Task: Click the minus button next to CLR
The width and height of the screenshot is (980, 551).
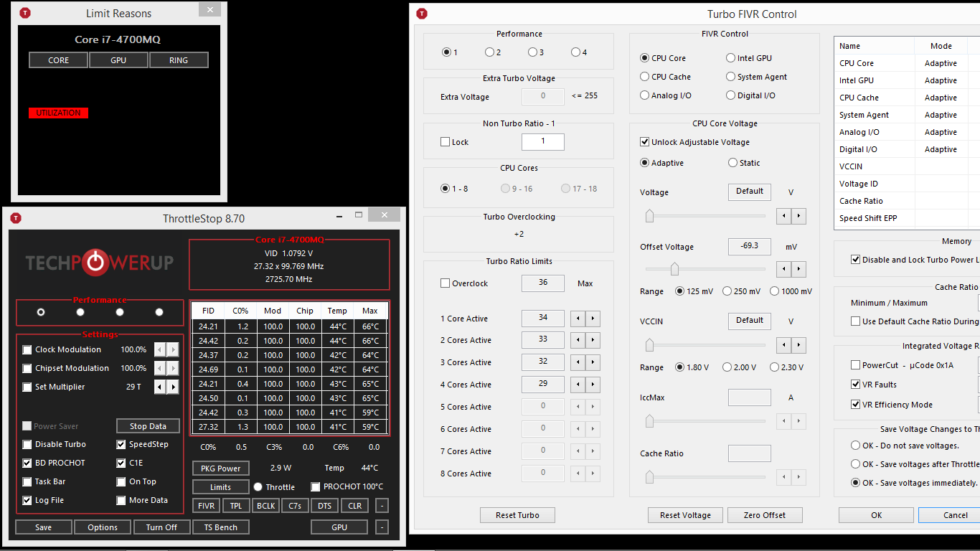Action: pos(382,506)
